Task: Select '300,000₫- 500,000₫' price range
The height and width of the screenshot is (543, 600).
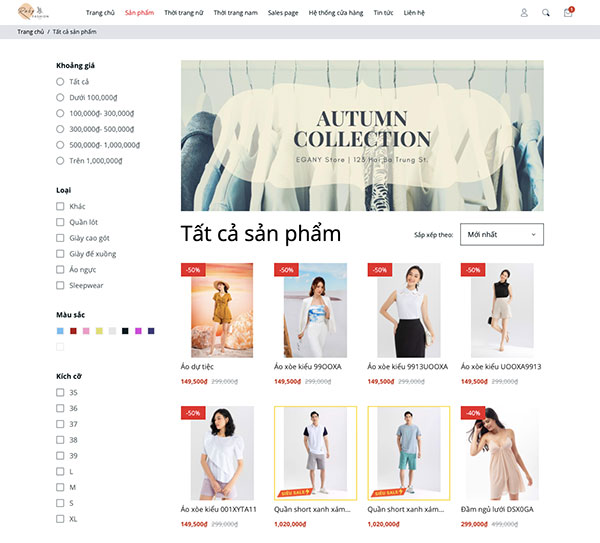Action: 60,129
